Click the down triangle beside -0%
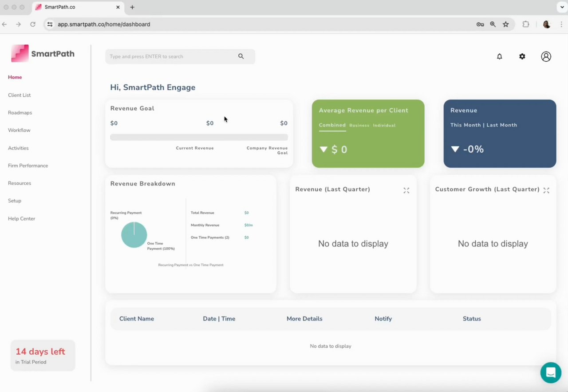 point(455,149)
